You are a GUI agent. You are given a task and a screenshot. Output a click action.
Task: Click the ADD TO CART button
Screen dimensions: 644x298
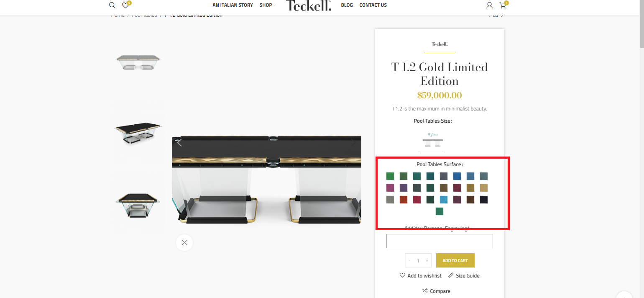coord(455,260)
